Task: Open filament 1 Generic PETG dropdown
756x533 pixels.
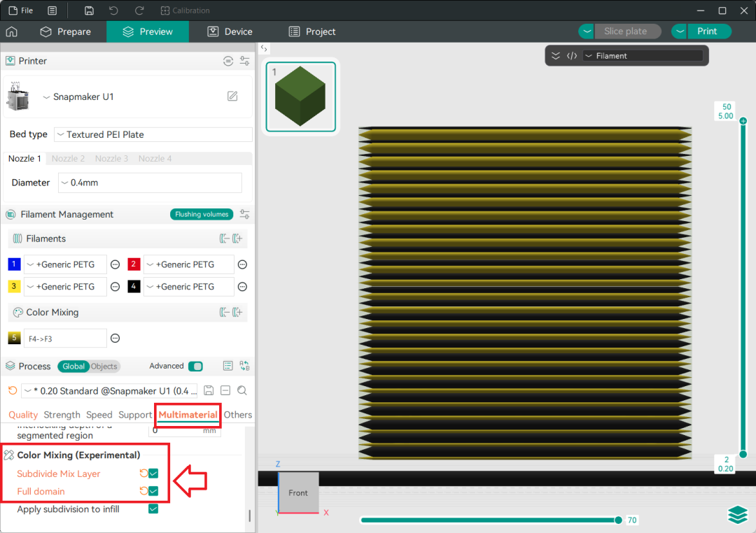Action: [x=65, y=264]
